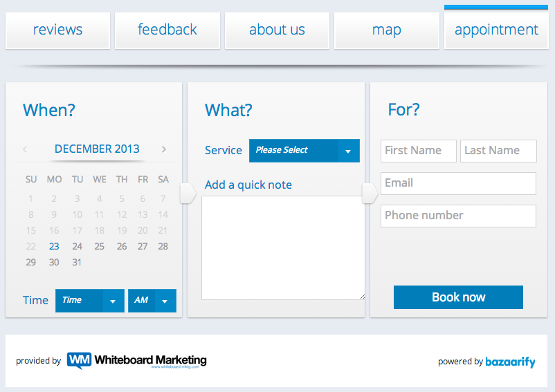Viewport: 555px width, 392px height.
Task: Switch to the reviews tab
Action: [57, 30]
